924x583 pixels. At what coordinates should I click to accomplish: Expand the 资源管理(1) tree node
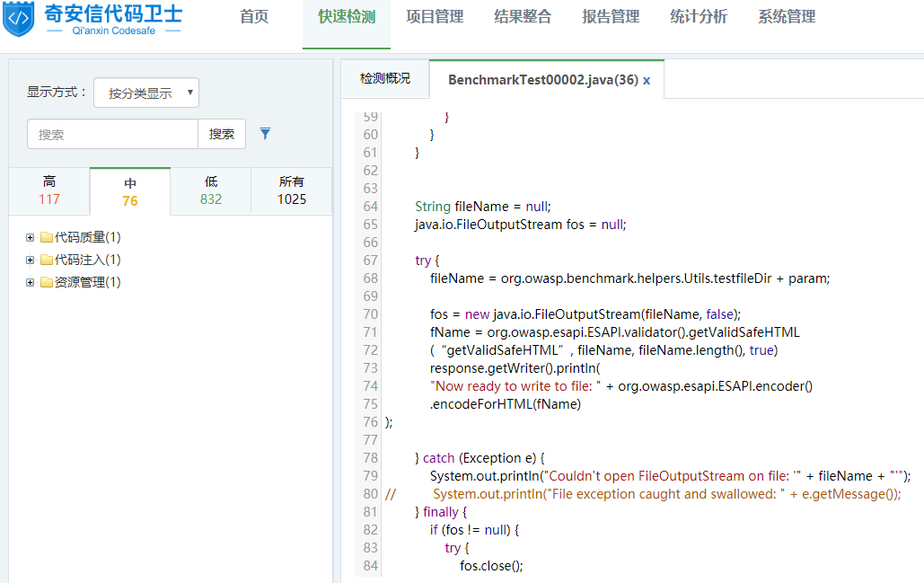click(x=31, y=282)
